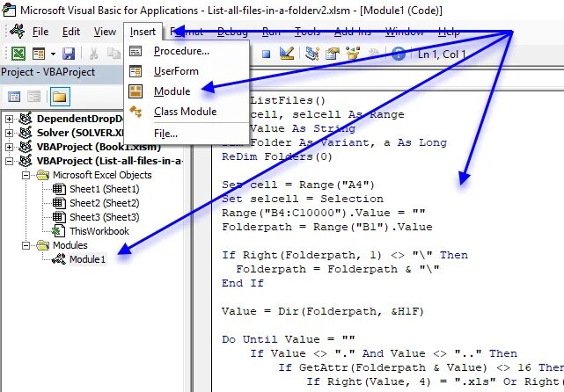Open the Run menu
Viewport: 564px width, 392px height.
click(271, 32)
